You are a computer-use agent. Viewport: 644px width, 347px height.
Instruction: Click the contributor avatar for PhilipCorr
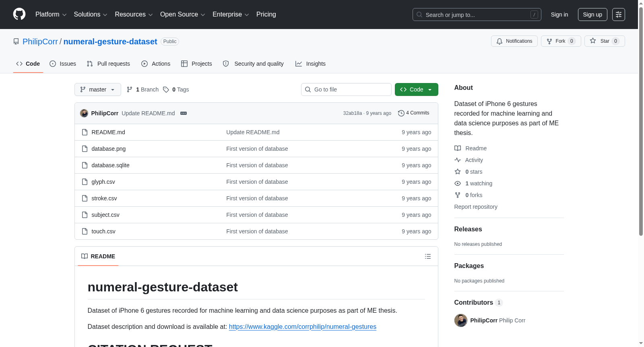pos(461,320)
